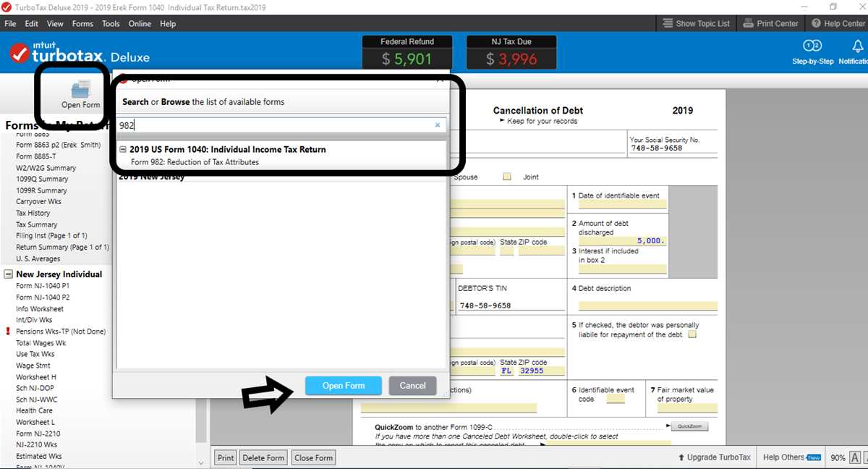
Task: Click the Print button below the form
Action: coord(226,457)
